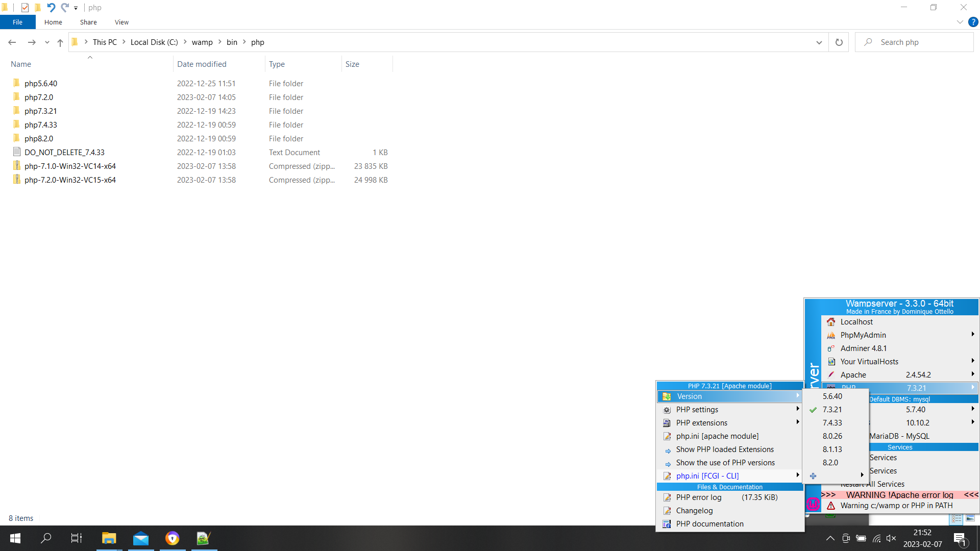The height and width of the screenshot is (551, 980).
Task: Open the View ribbon tab
Action: (x=121, y=22)
